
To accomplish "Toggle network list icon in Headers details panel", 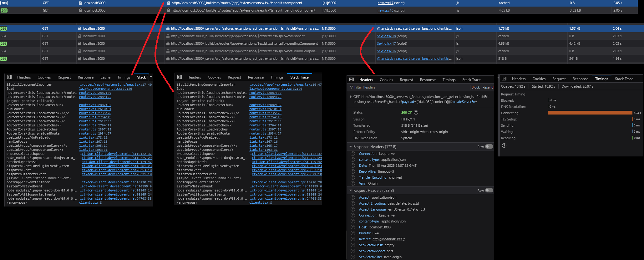I will coord(352,79).
